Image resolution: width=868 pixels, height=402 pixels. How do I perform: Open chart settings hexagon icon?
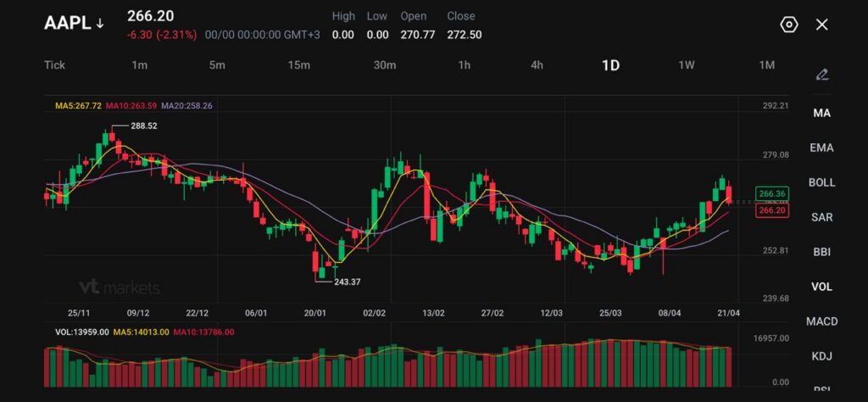point(788,25)
